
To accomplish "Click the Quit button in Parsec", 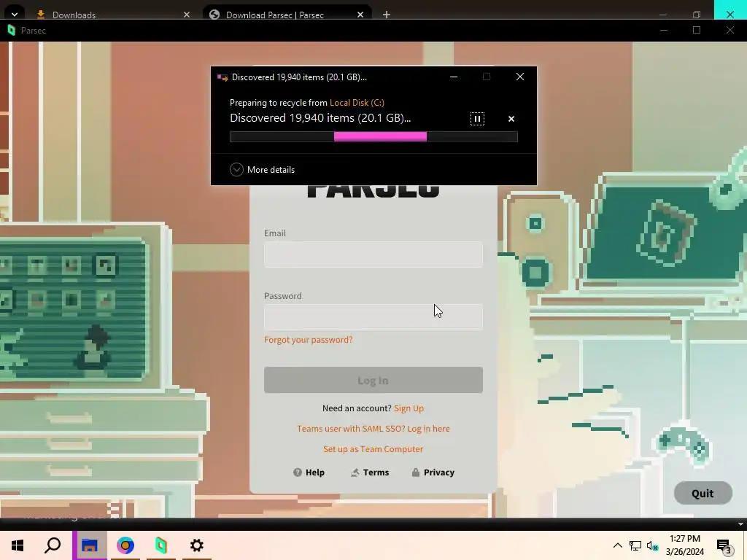I will (703, 494).
